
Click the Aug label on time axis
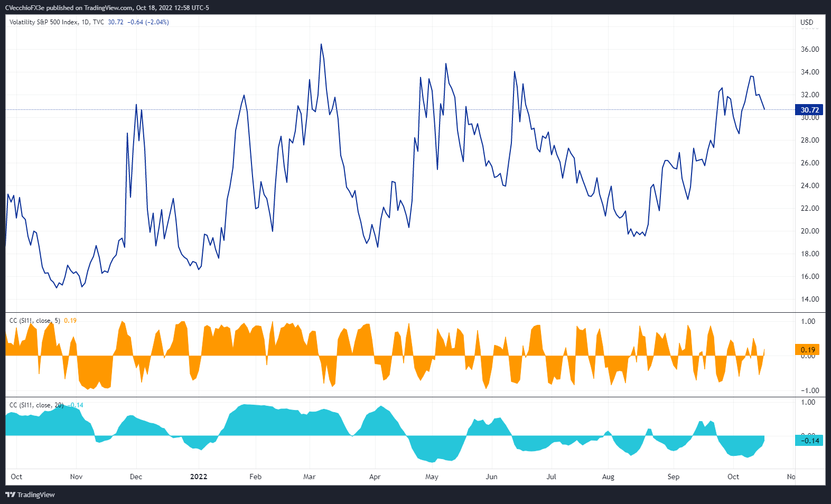click(608, 477)
